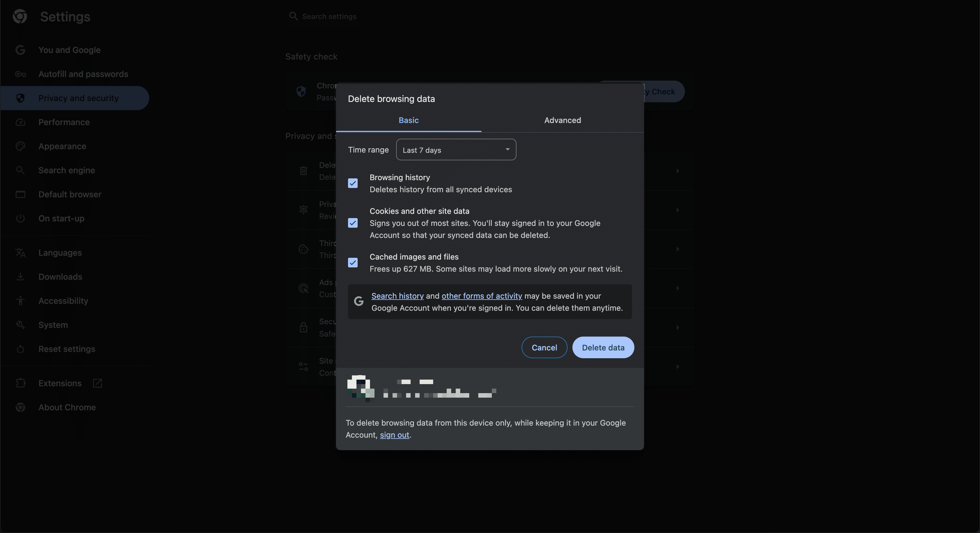This screenshot has height=533, width=980.
Task: Cancel the Delete browsing data dialog
Action: [x=544, y=347]
